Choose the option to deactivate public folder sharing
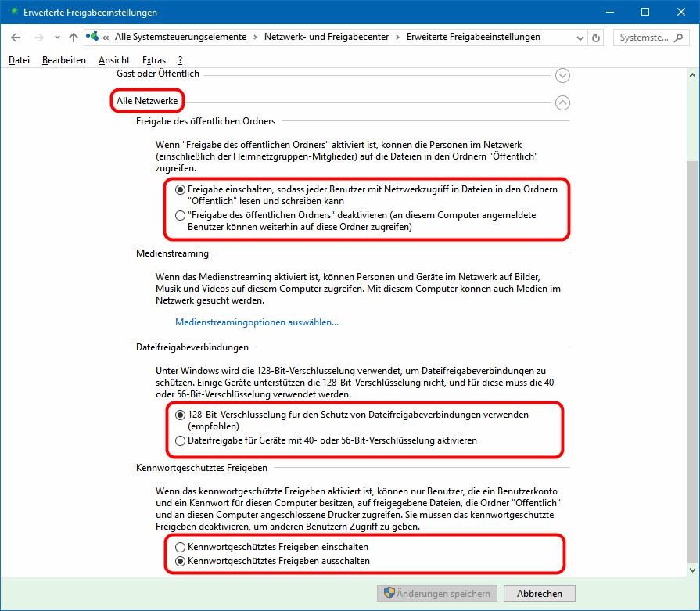 click(x=181, y=214)
